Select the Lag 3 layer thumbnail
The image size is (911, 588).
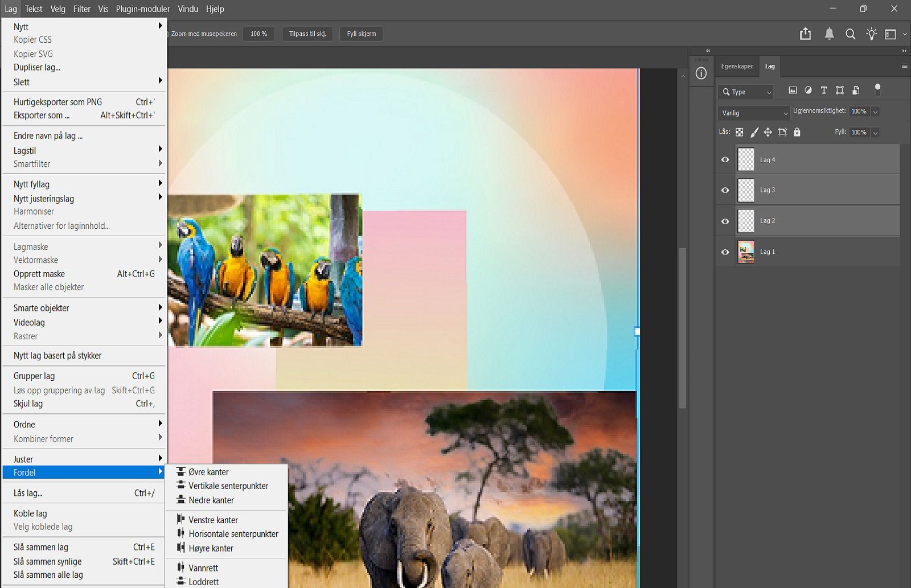[746, 190]
